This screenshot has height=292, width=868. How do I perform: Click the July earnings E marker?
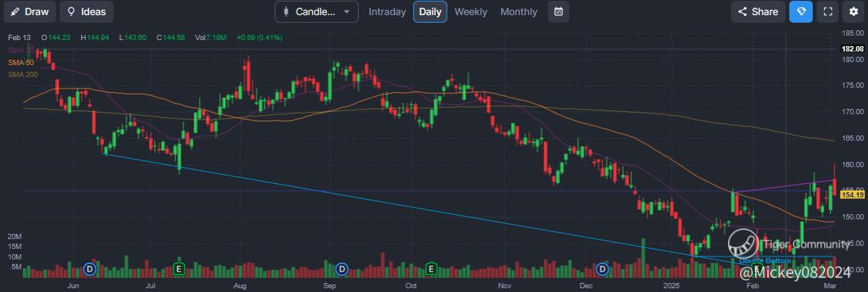179,269
